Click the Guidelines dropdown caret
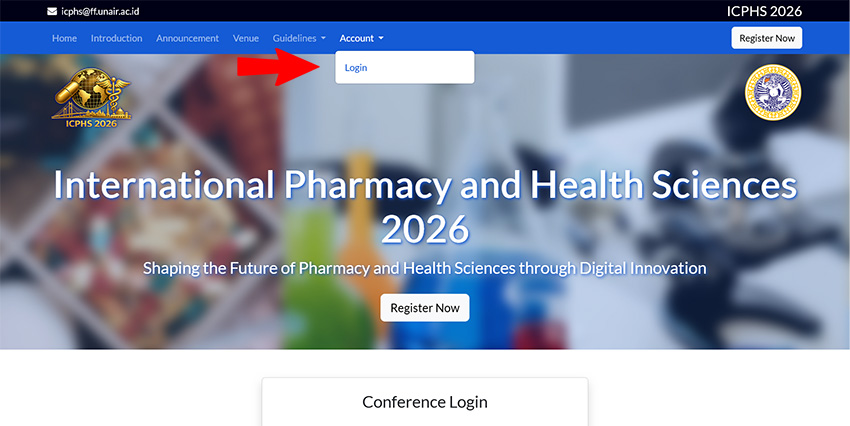 (x=324, y=38)
